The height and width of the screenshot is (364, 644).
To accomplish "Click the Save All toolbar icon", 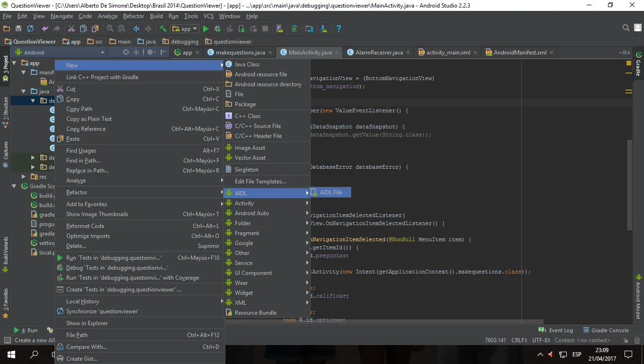I will click(x=18, y=29).
